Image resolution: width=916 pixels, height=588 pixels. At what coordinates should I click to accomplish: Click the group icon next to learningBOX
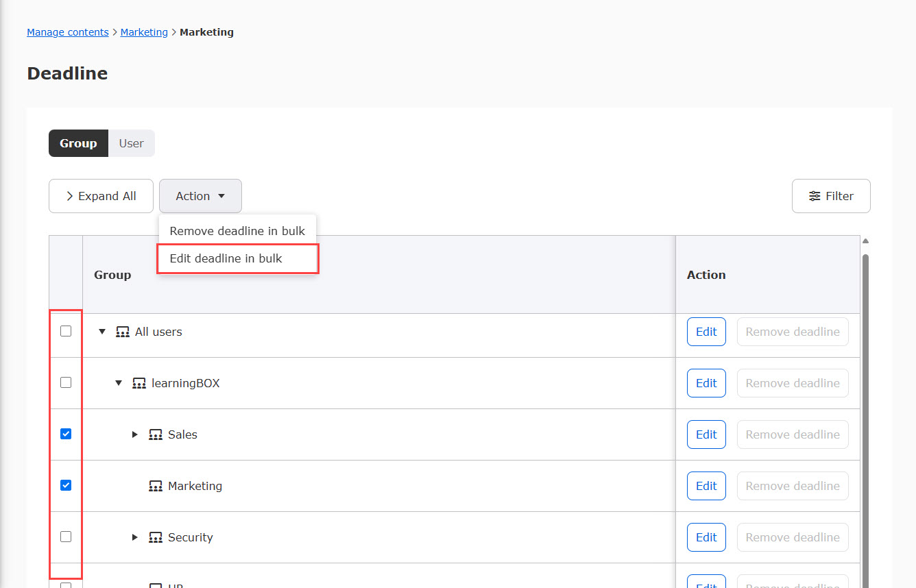point(139,384)
